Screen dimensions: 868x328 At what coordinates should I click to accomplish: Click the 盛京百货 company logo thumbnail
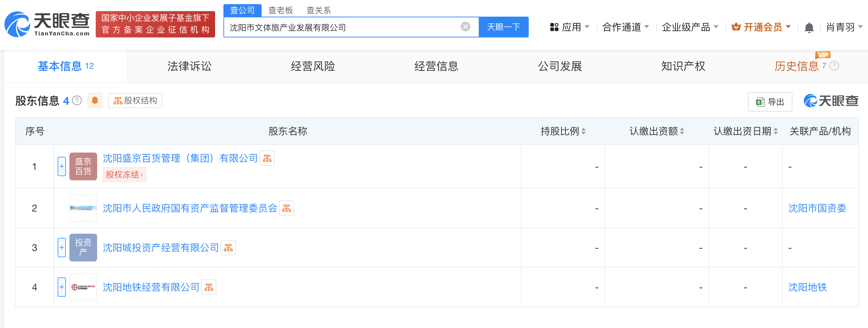pyautogui.click(x=83, y=166)
